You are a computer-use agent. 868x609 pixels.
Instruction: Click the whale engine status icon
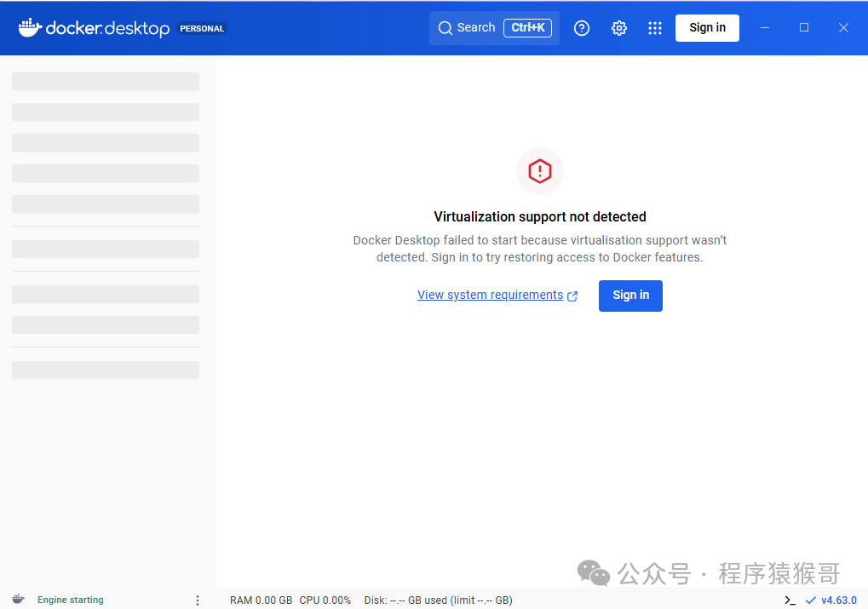click(19, 600)
